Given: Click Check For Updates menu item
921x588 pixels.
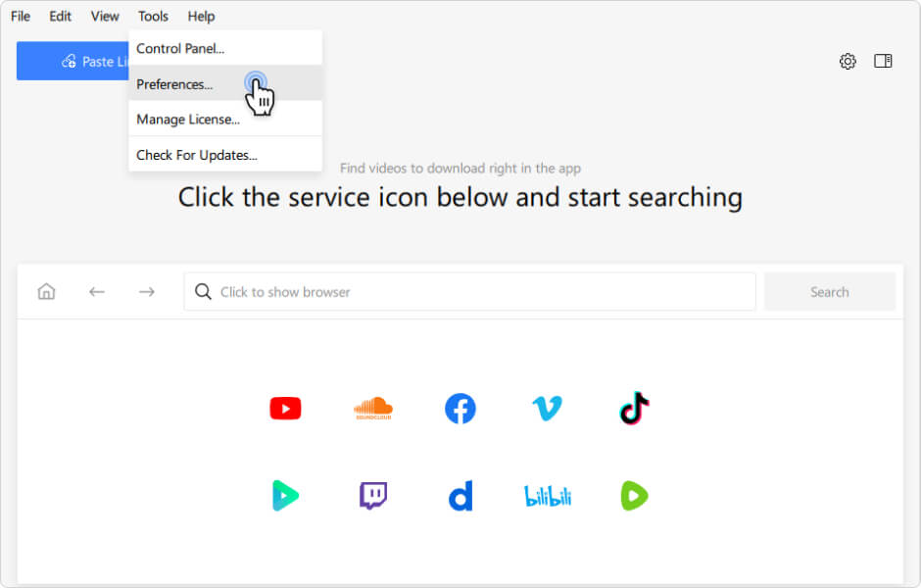Looking at the screenshot, I should pos(197,155).
